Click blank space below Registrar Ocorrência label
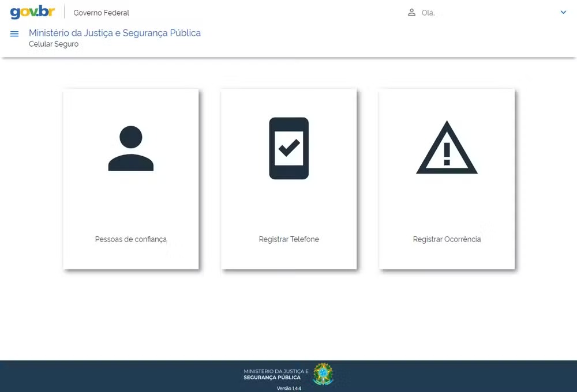 (x=447, y=256)
